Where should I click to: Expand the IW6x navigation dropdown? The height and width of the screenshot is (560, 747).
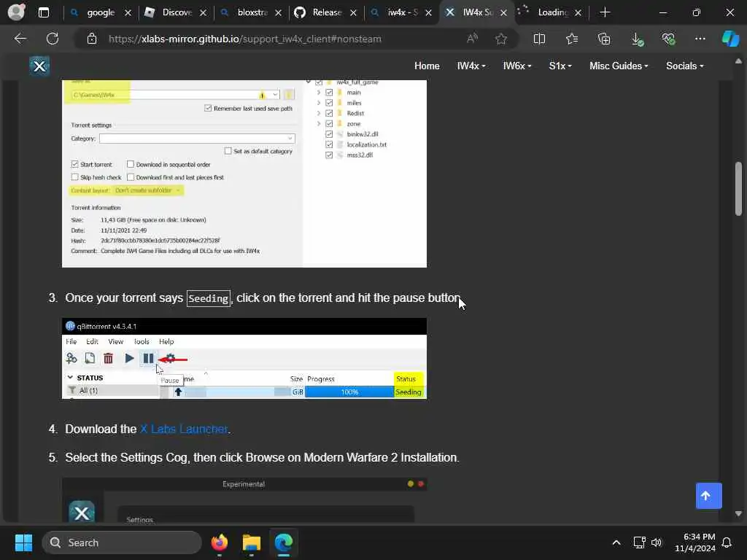point(517,66)
